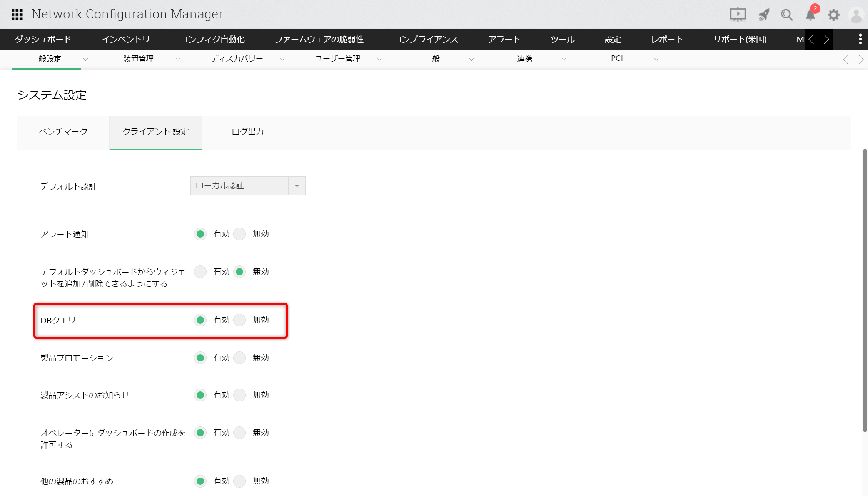Open the デフォルト認証 dropdown
The image size is (868, 496).
tap(248, 186)
